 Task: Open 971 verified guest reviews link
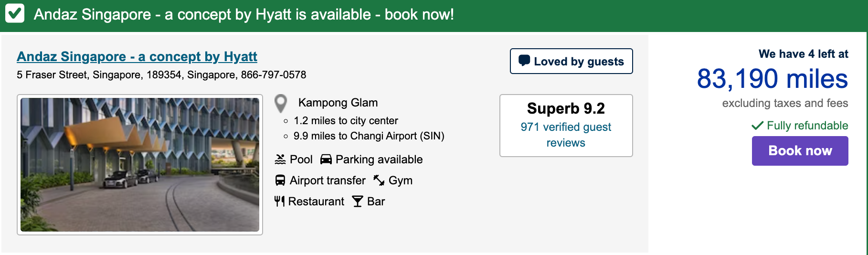click(x=566, y=135)
